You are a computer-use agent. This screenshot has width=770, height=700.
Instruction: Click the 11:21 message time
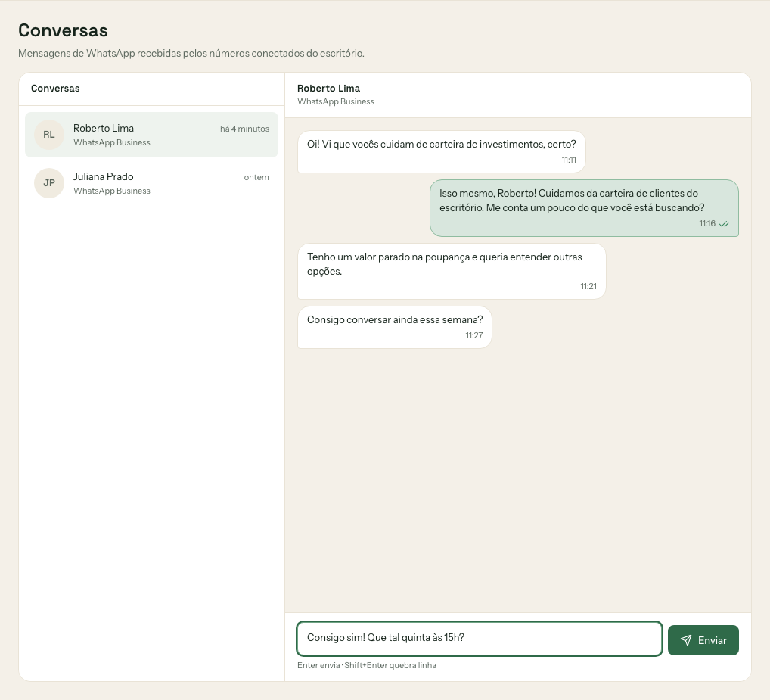click(x=588, y=286)
